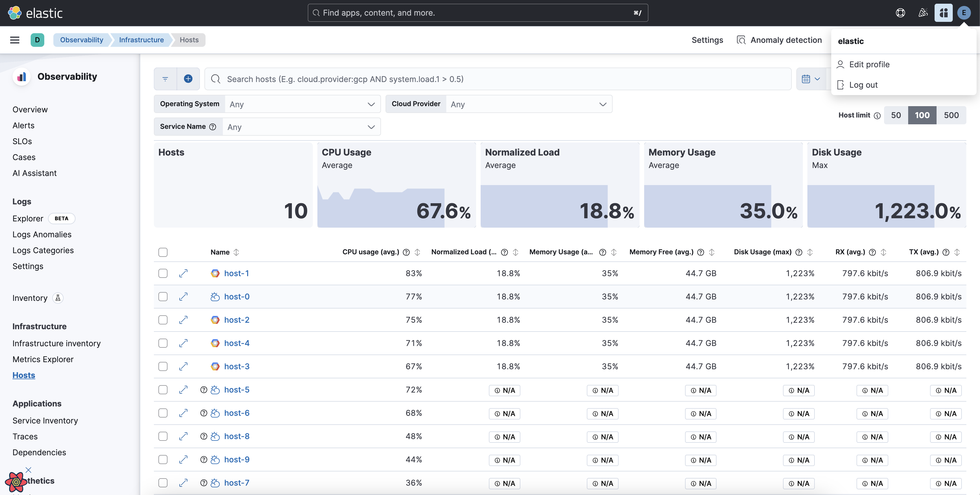Expand host-0 details flyout icon
This screenshot has height=495, width=980.
tap(183, 296)
